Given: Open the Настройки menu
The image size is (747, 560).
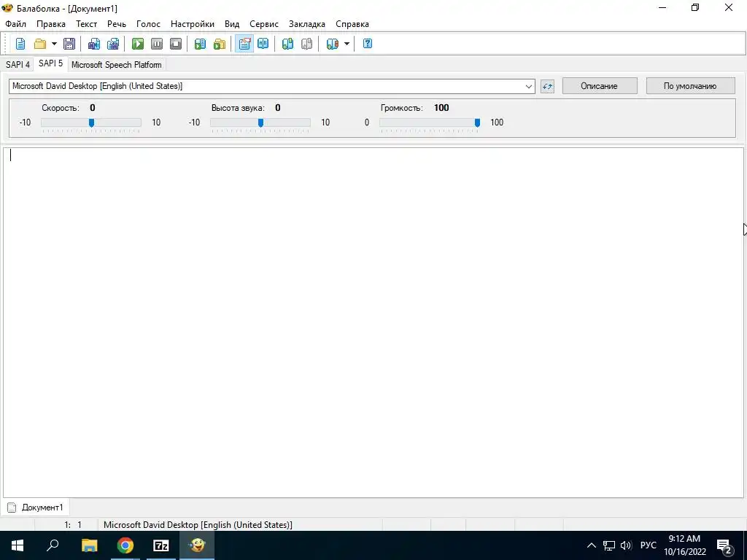Looking at the screenshot, I should pyautogui.click(x=193, y=24).
